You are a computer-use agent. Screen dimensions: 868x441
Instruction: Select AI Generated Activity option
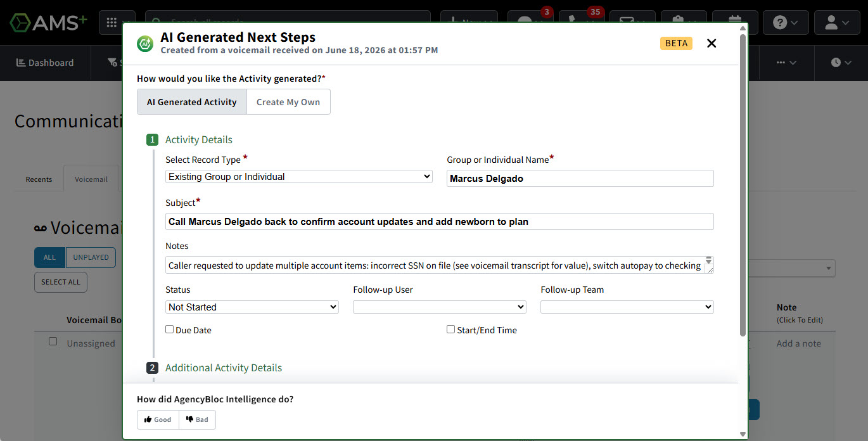tap(192, 102)
